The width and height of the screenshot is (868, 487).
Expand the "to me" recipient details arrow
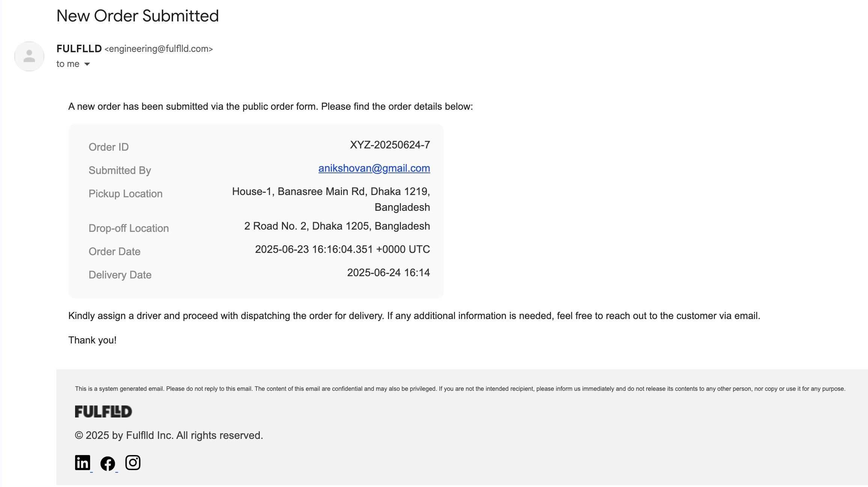(87, 64)
